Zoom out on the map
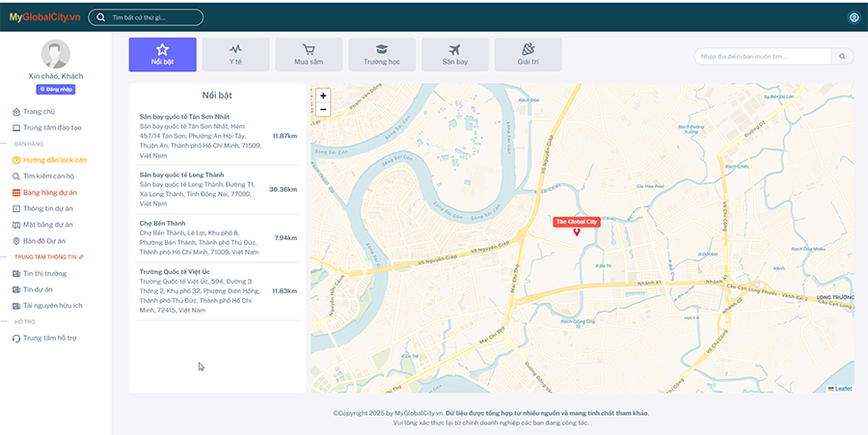This screenshot has height=435, width=868. coord(323,110)
